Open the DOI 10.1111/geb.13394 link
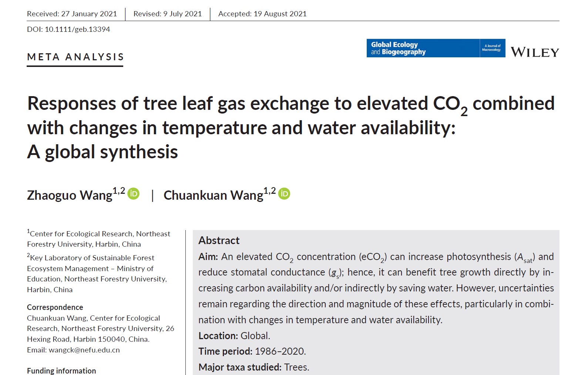 point(77,29)
